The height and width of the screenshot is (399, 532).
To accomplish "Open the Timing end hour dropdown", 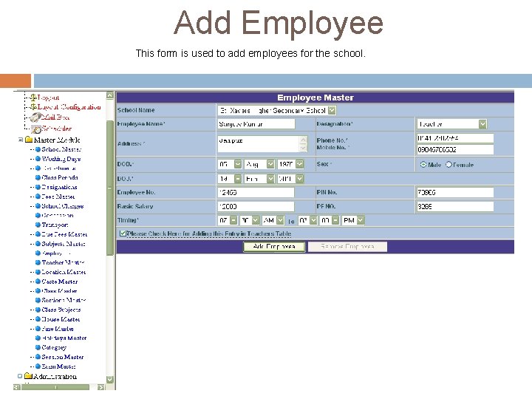I will [x=313, y=220].
